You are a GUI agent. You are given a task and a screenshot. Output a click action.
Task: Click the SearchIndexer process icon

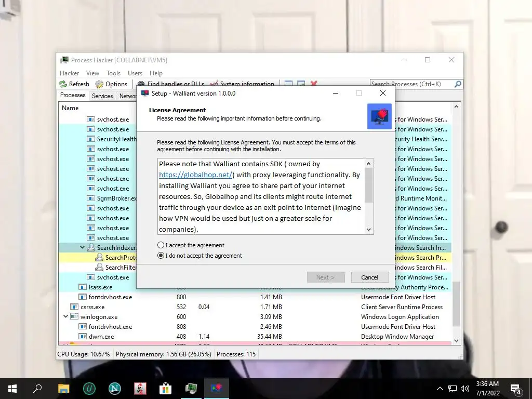(x=90, y=248)
